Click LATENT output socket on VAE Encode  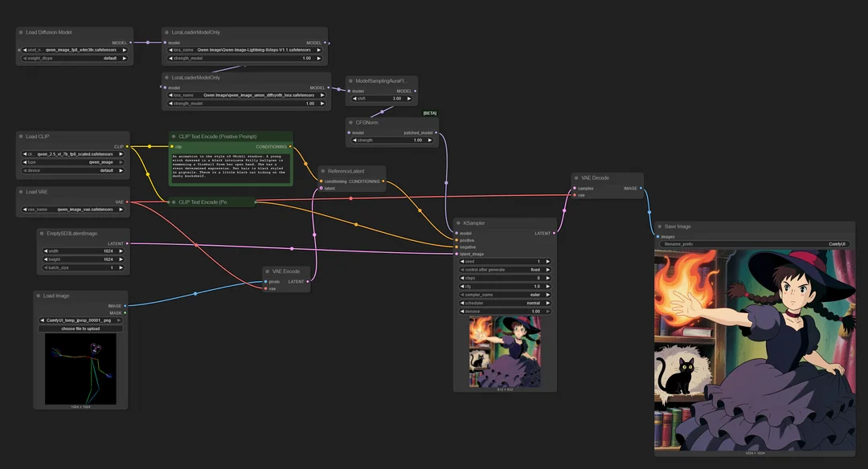tap(308, 282)
